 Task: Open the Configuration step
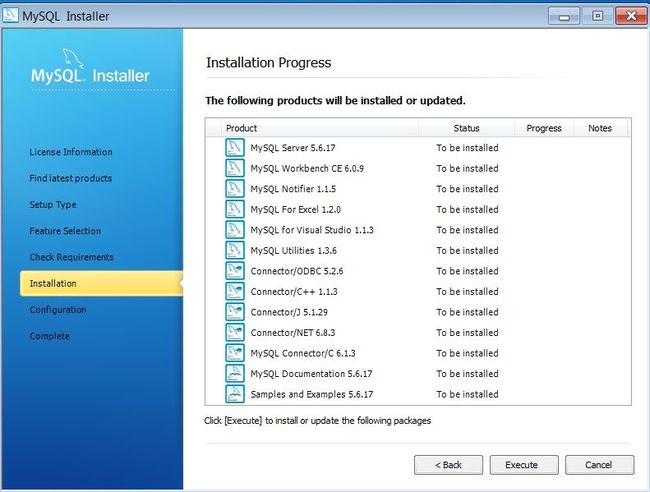[58, 310]
